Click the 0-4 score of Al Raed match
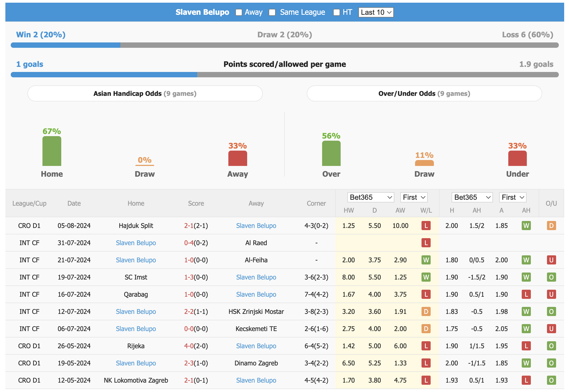569x392 pixels. (x=189, y=243)
